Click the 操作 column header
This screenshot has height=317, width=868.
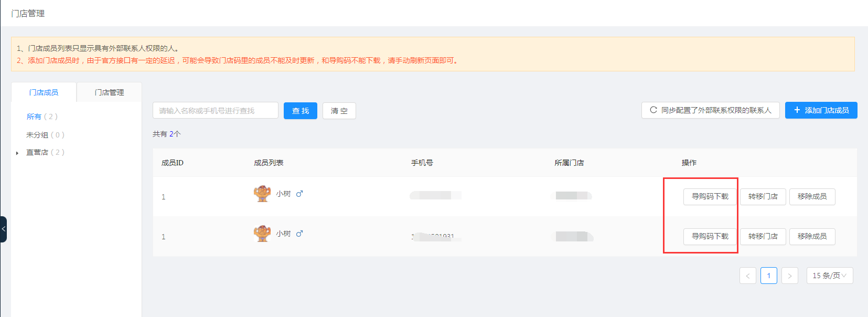(x=689, y=163)
